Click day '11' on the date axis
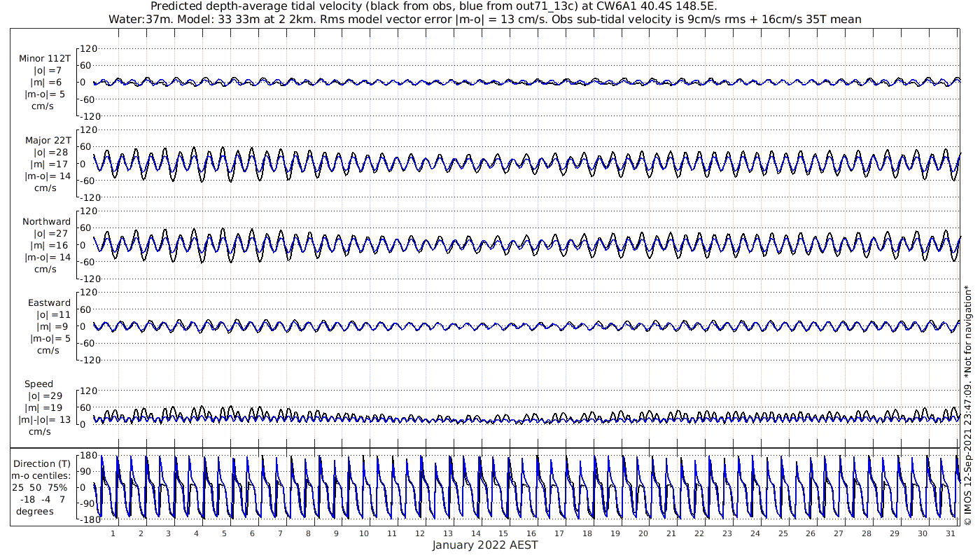The height and width of the screenshot is (560, 980). click(392, 533)
